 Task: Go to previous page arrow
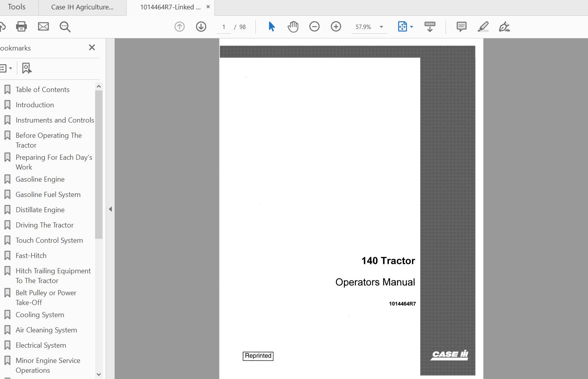pyautogui.click(x=180, y=27)
